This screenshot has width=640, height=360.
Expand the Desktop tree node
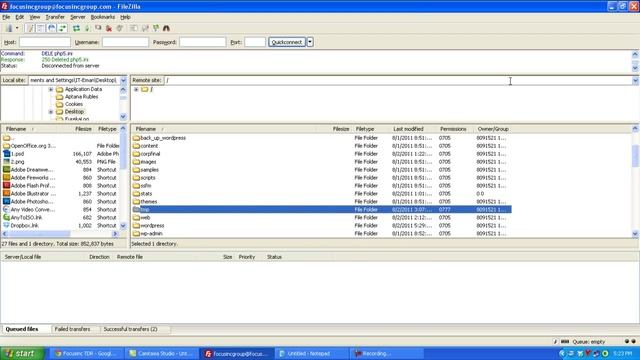(x=51, y=112)
